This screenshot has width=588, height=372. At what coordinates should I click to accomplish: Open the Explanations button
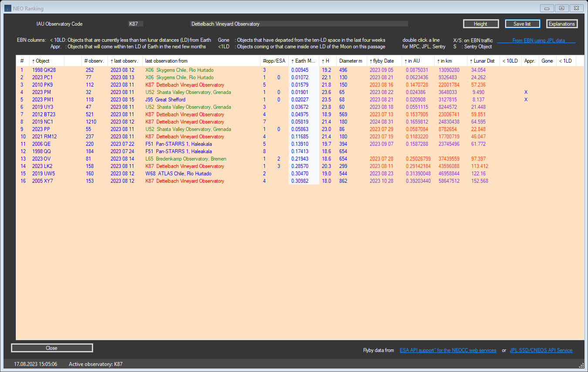(562, 24)
